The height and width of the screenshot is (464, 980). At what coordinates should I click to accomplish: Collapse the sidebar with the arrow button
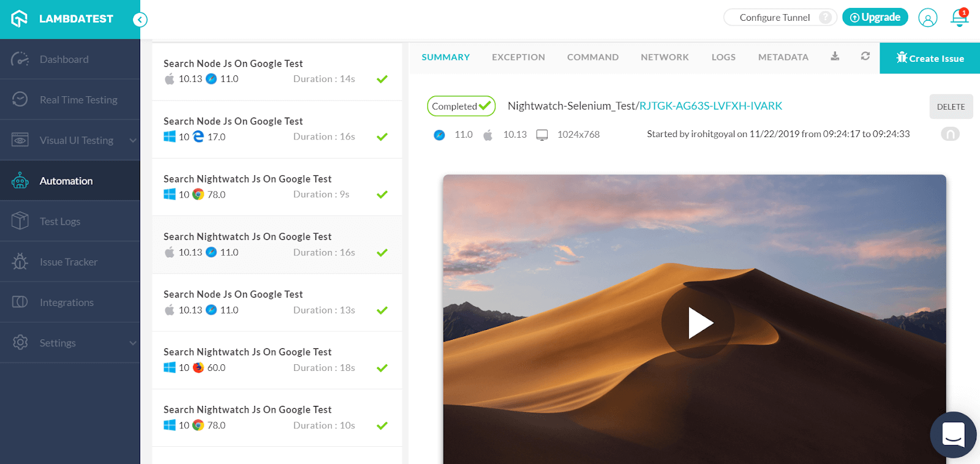140,20
